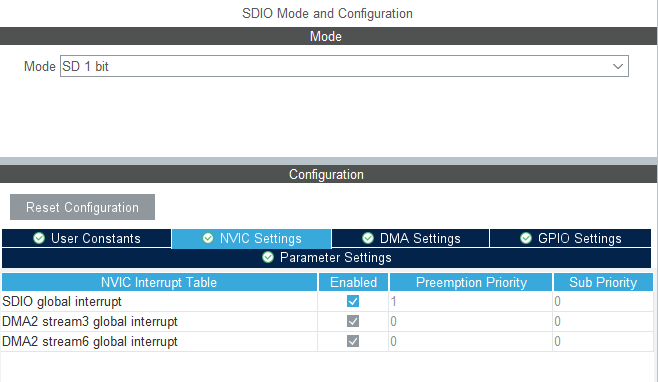The width and height of the screenshot is (658, 382).
Task: Open the GPIO Settings tab
Action: pyautogui.click(x=570, y=238)
